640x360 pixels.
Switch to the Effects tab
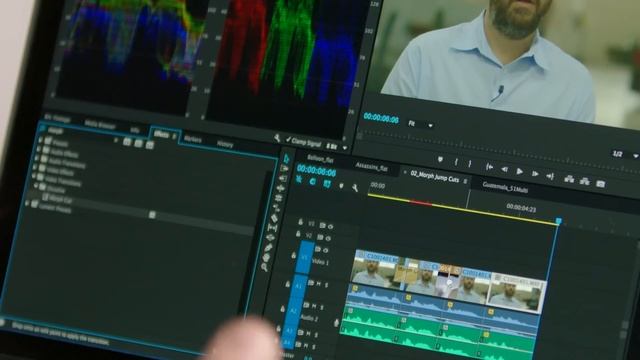point(162,134)
